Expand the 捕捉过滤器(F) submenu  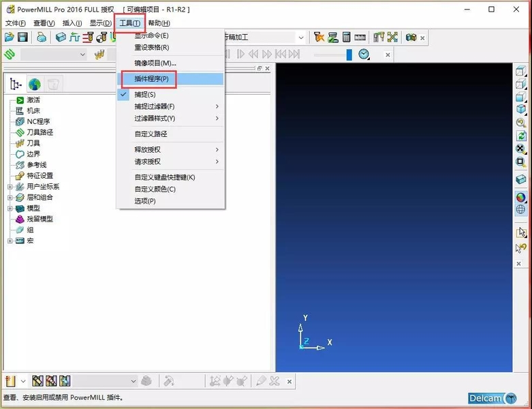171,106
